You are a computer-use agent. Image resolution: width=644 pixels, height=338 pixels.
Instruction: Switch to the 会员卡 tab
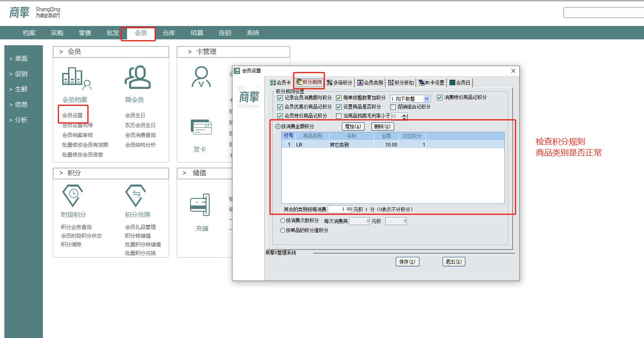(280, 83)
